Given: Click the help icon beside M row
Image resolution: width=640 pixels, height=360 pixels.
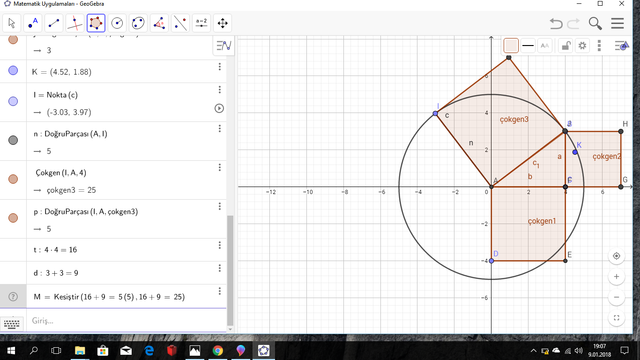Looking at the screenshot, I should click(x=13, y=296).
